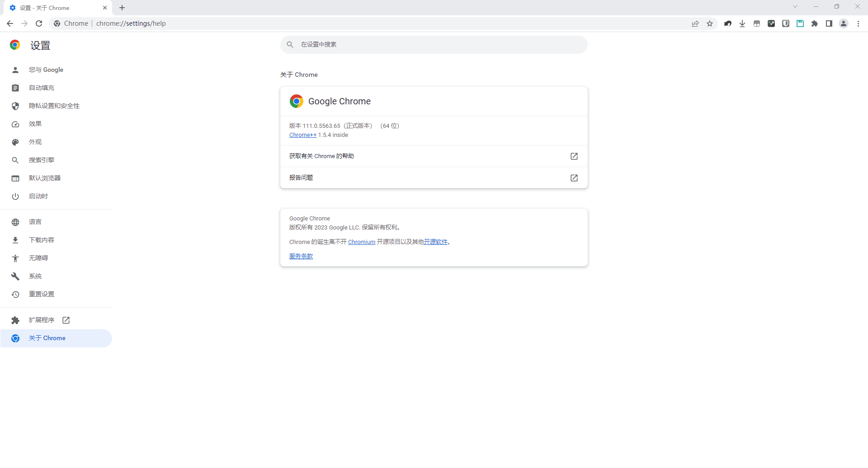Open '外观' settings
This screenshot has width=868, height=468.
click(57, 142)
